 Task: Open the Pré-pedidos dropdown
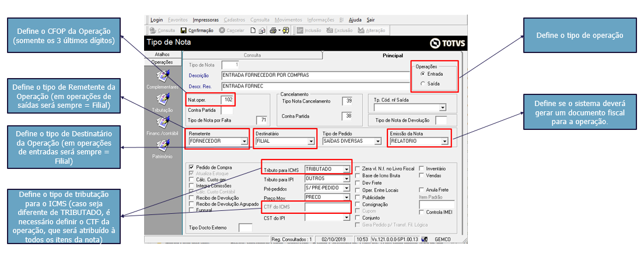(346, 188)
